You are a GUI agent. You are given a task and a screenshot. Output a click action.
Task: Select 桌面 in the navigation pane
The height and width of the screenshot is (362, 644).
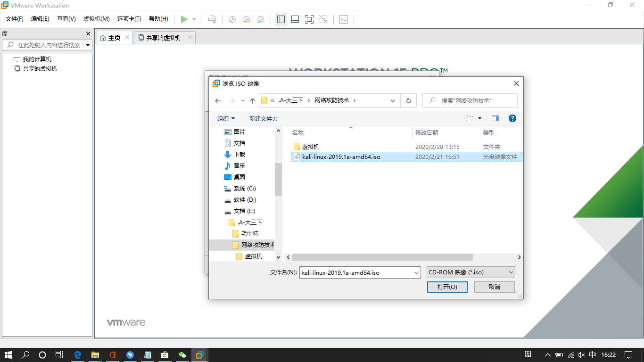(x=239, y=177)
